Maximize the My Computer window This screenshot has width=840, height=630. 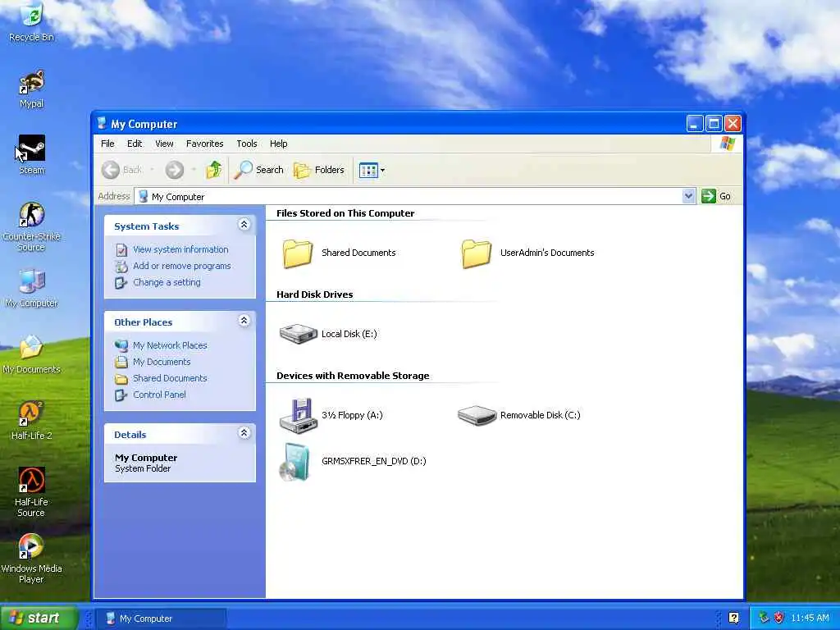714,124
